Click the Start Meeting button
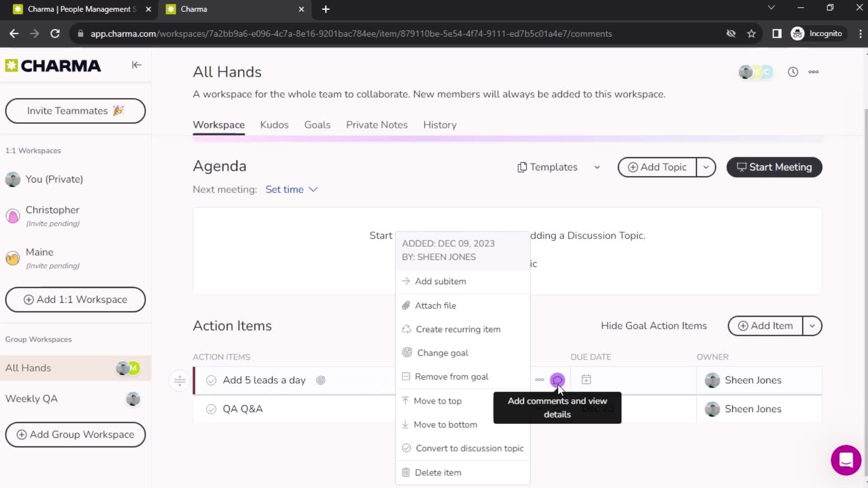Viewport: 868px width, 488px height. coord(775,167)
